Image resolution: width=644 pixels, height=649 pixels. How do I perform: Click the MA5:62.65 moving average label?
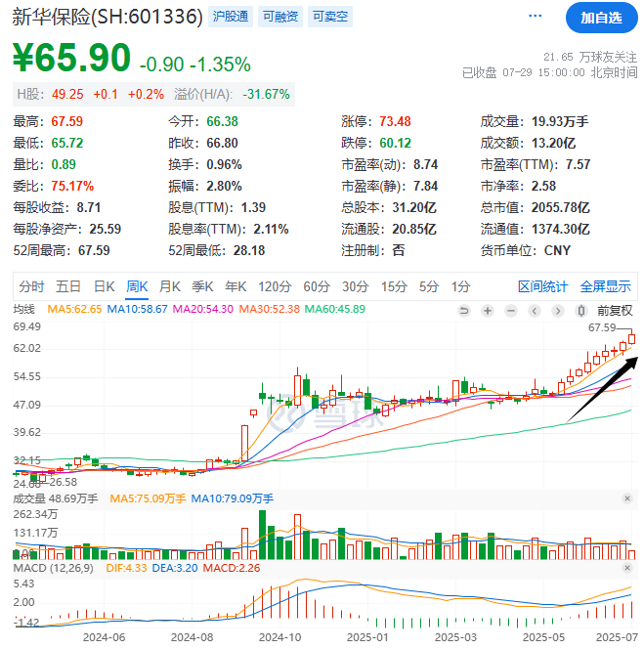click(74, 309)
